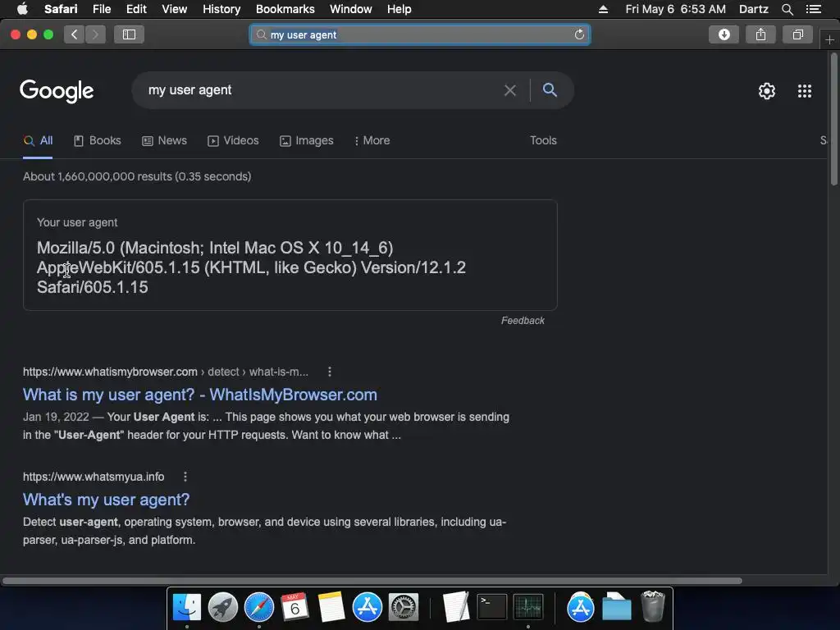Open the Google apps grid
Viewport: 840px width, 630px height.
click(x=804, y=91)
